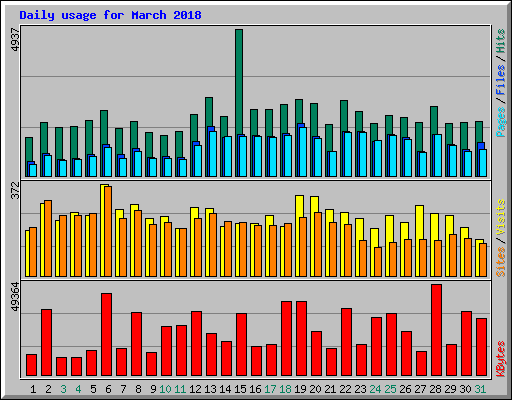Click the red KBytes bar for day 31
This screenshot has width=512, height=400.
coord(481,347)
